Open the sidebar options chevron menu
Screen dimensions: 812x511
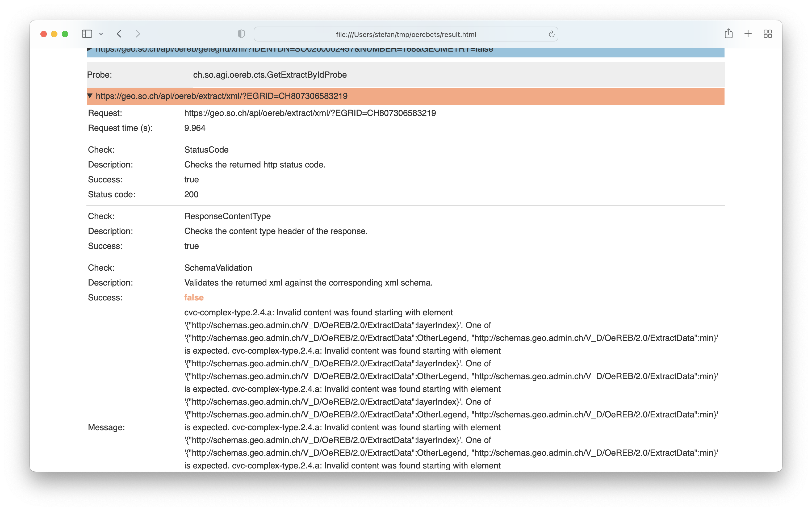(x=101, y=34)
